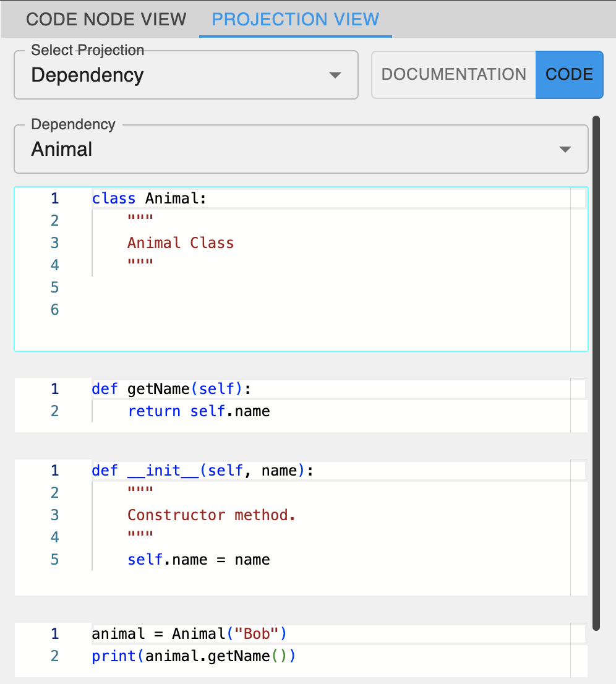Click empty line 6 in class Animal editor
Screen dimensions: 616x684
247,310
